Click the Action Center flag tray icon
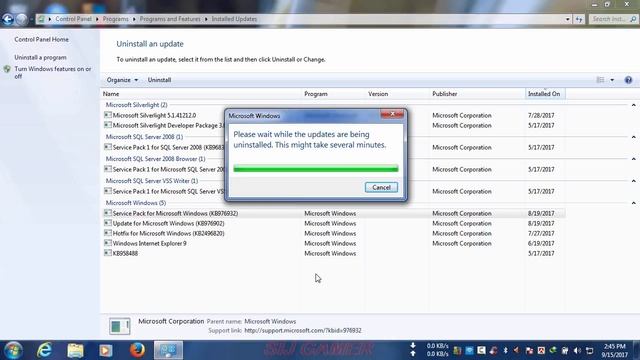This screenshot has height=360, width=640. [x=529, y=351]
